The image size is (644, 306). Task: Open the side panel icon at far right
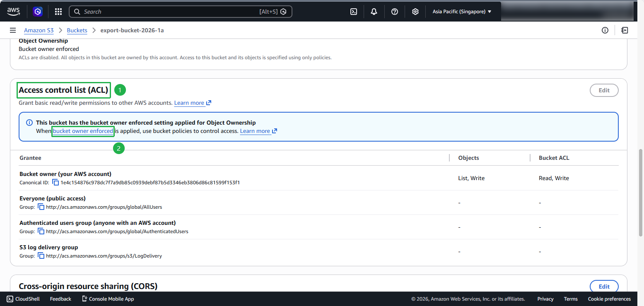[x=625, y=30]
